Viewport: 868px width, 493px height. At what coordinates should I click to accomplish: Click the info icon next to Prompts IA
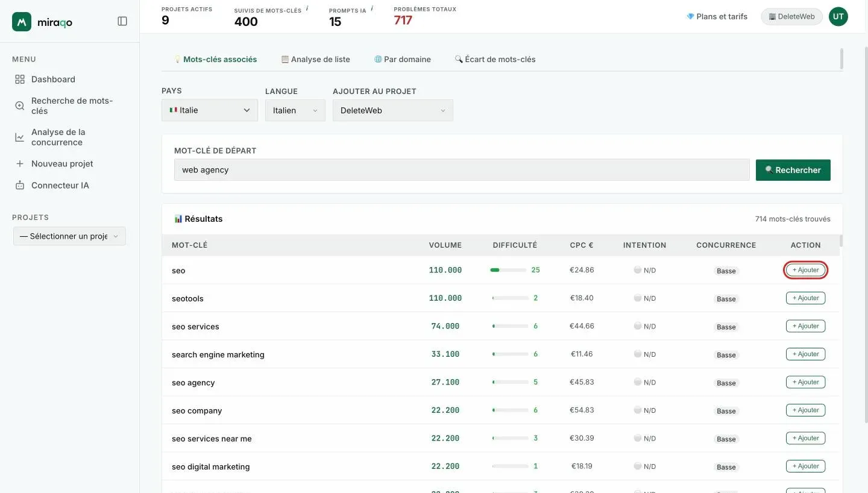tap(372, 8)
